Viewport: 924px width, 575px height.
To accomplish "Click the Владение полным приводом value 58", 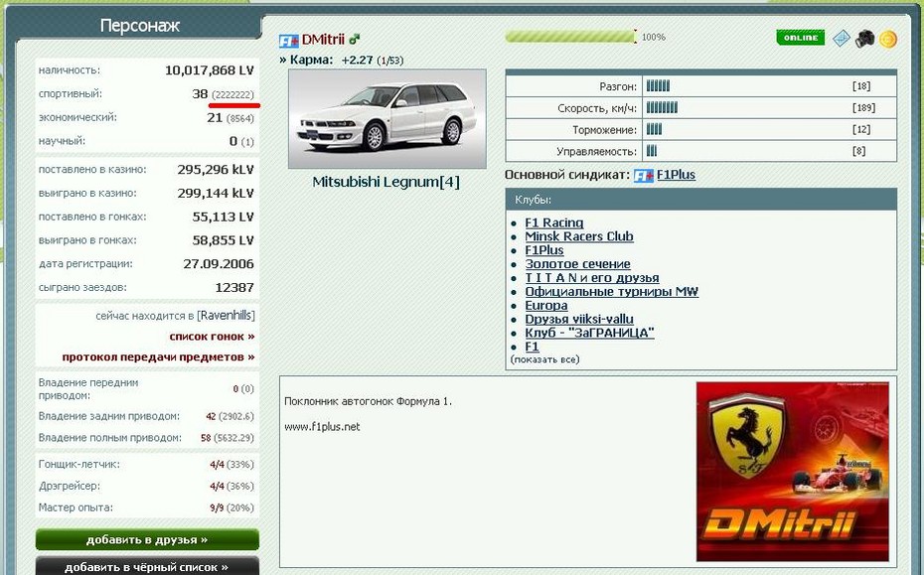I will 206,438.
